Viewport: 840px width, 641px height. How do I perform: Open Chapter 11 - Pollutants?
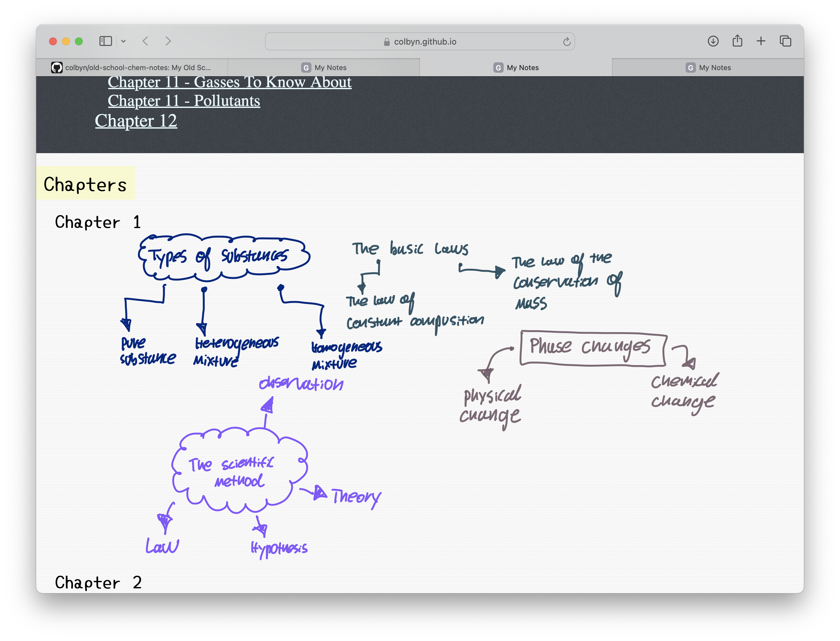[x=184, y=101]
